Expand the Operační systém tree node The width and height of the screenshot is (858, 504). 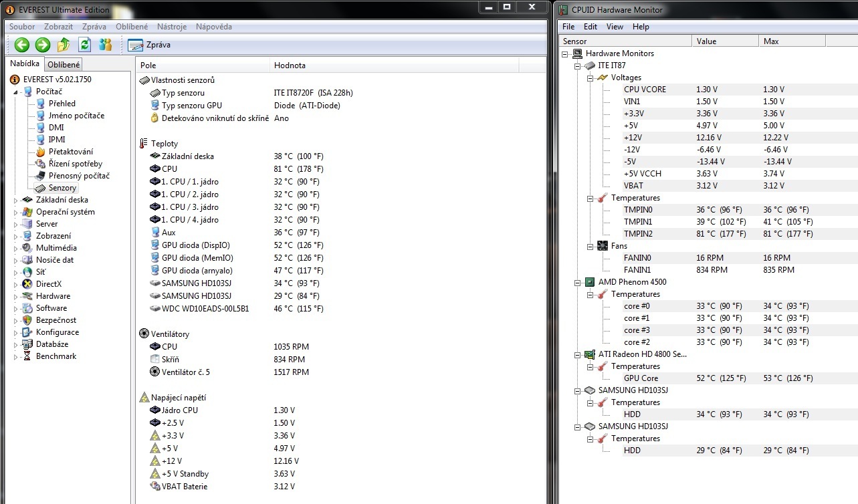(17, 212)
